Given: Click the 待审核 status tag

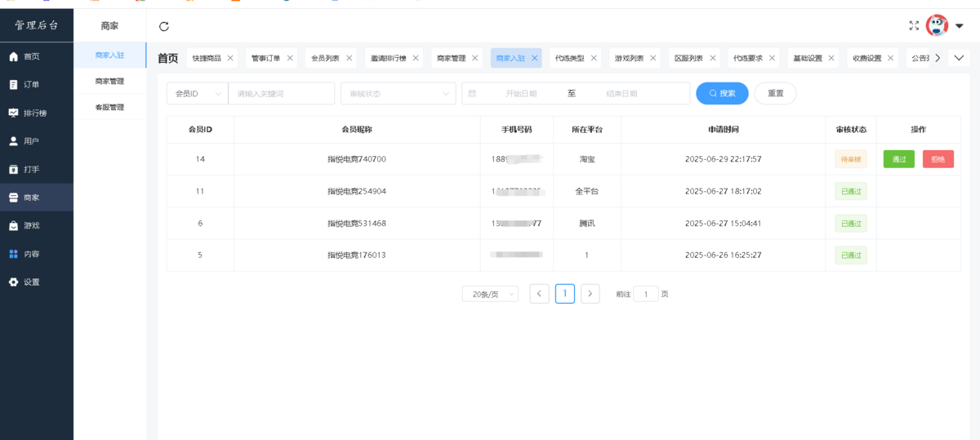Looking at the screenshot, I should tap(851, 159).
